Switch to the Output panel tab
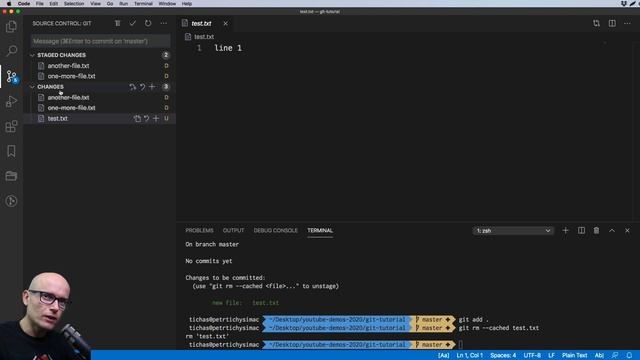This screenshot has height=360, width=640. [233, 231]
